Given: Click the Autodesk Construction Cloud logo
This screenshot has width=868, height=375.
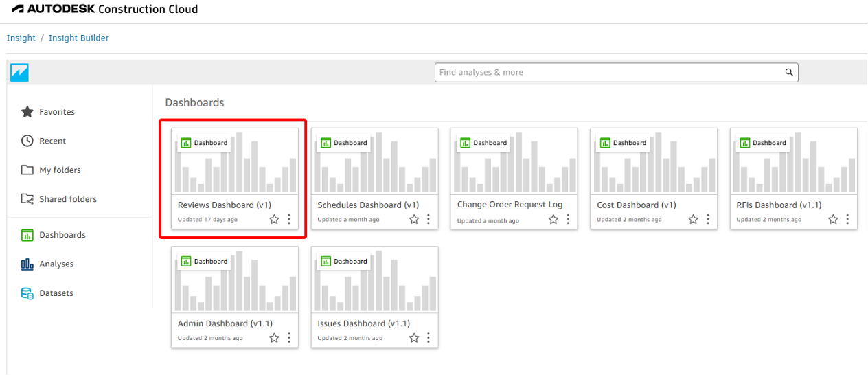Looking at the screenshot, I should click(x=104, y=10).
